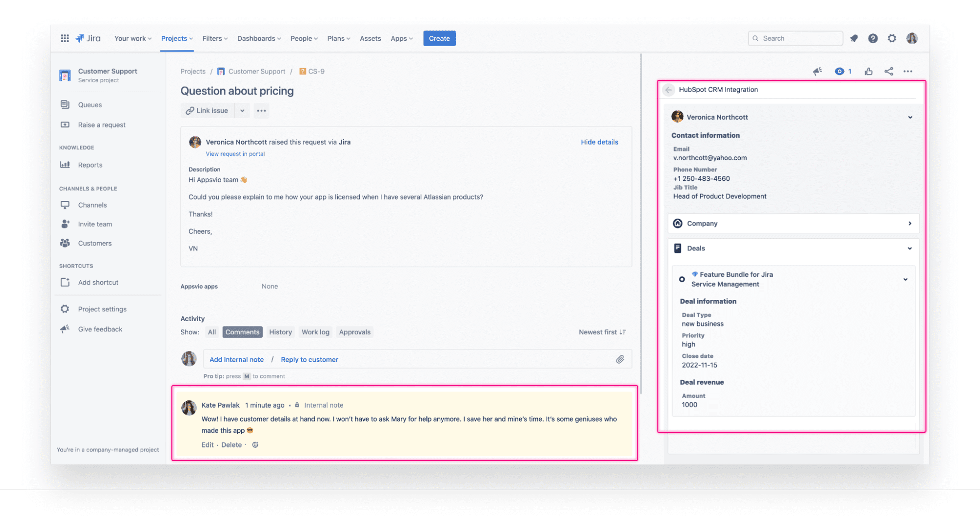Select Comments activity tab
The height and width of the screenshot is (520, 980).
coord(242,332)
